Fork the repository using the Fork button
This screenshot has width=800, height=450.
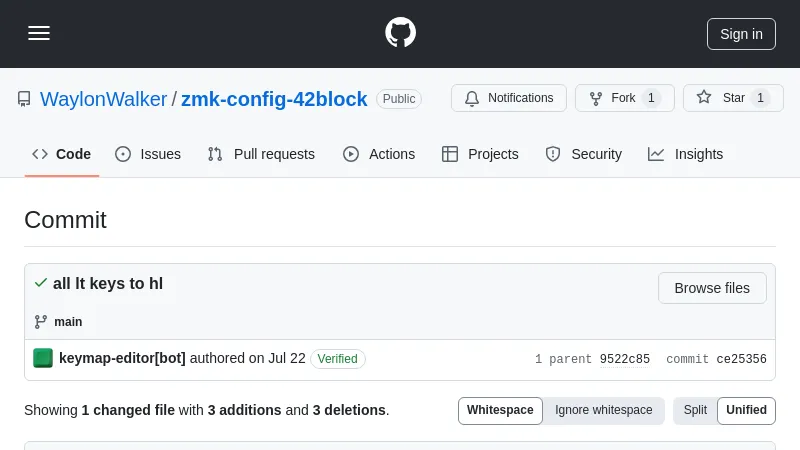pos(623,98)
